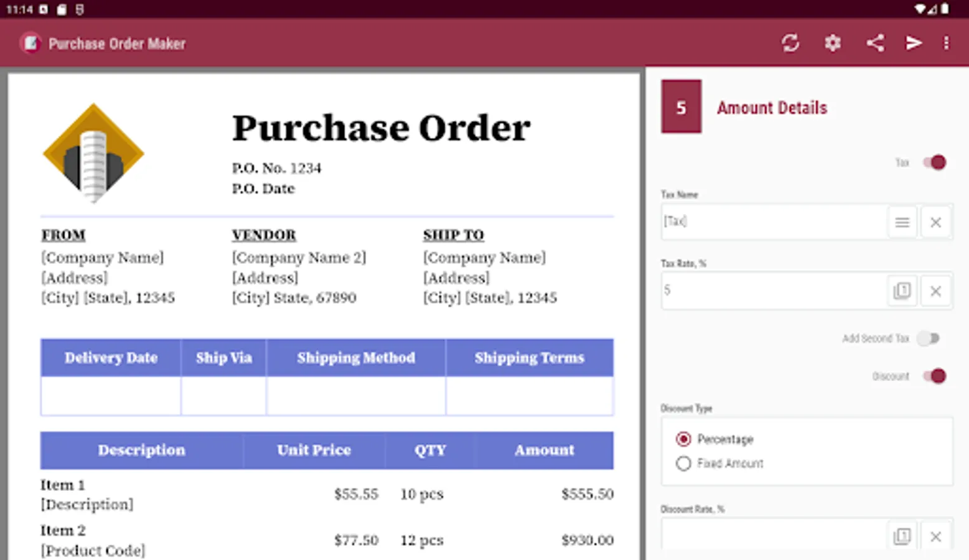Choose the Fixed Amount discount type

[683, 464]
